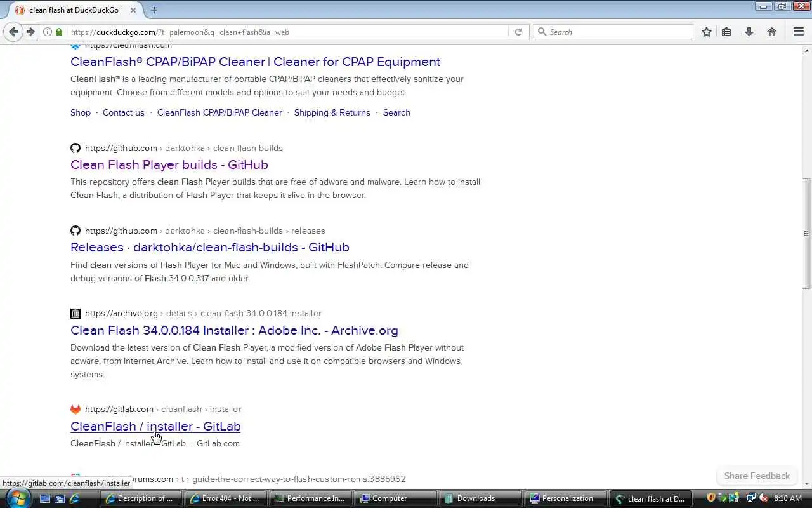Open 'Releases · darktohka/clean-flash-builds' result
Image resolution: width=812 pixels, height=508 pixels.
click(210, 247)
